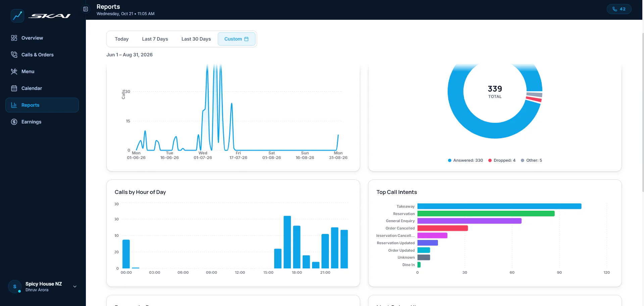This screenshot has height=306, width=644.
Task: Click the gray Unknown intent bar
Action: (x=424, y=257)
